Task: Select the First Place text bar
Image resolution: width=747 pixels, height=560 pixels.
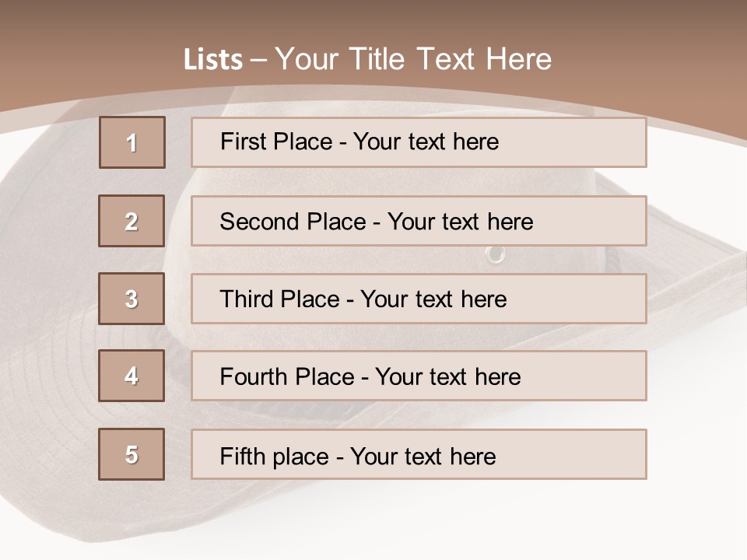Action: tap(419, 142)
